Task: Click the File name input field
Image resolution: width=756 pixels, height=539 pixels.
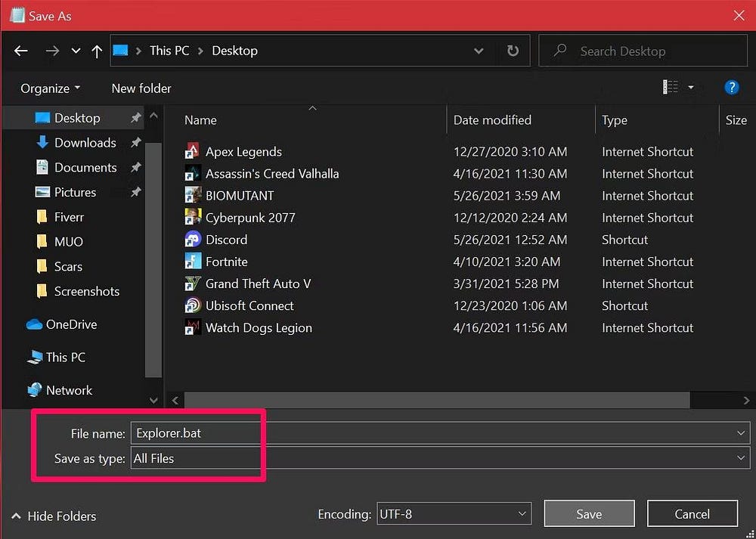Action: [196, 432]
